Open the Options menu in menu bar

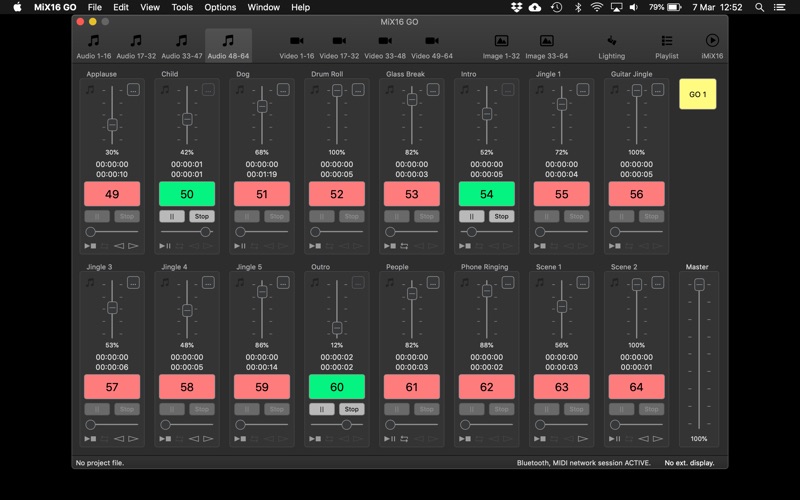click(x=220, y=7)
